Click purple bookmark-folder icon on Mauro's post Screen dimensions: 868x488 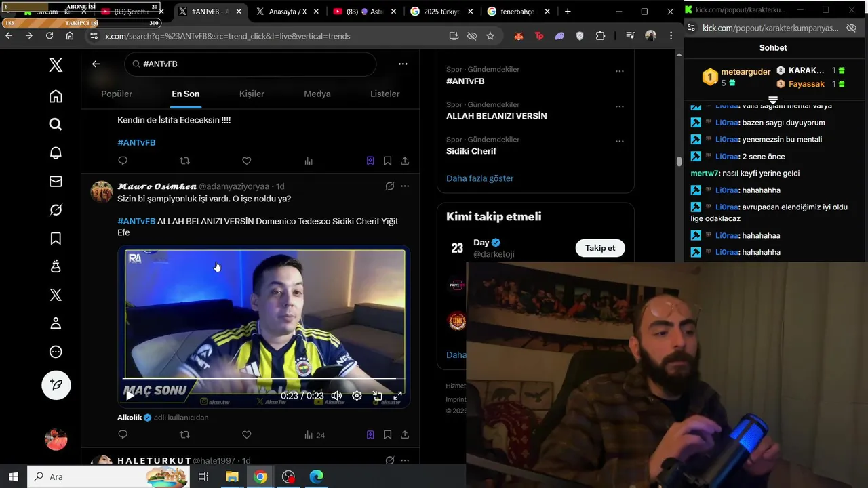[x=370, y=434]
